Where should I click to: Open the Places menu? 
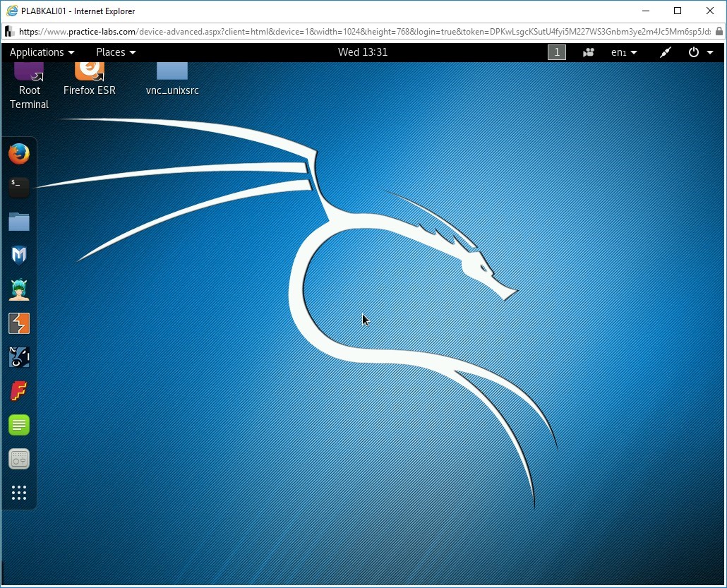[x=116, y=52]
